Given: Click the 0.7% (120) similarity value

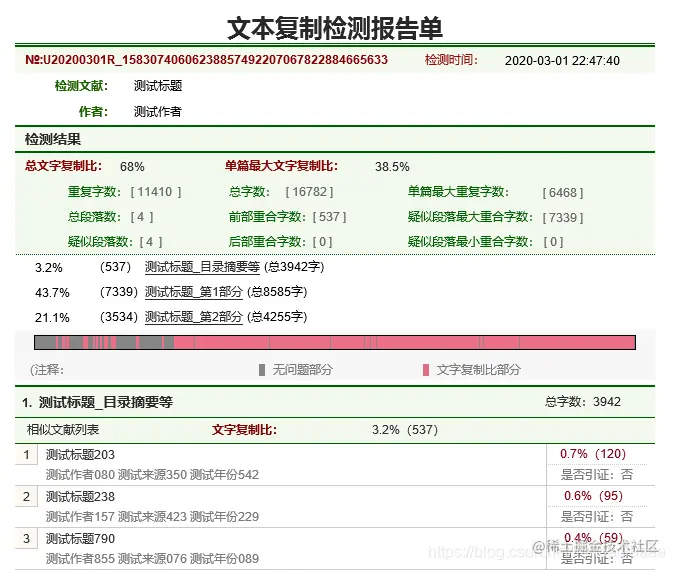Looking at the screenshot, I should pos(593,454).
